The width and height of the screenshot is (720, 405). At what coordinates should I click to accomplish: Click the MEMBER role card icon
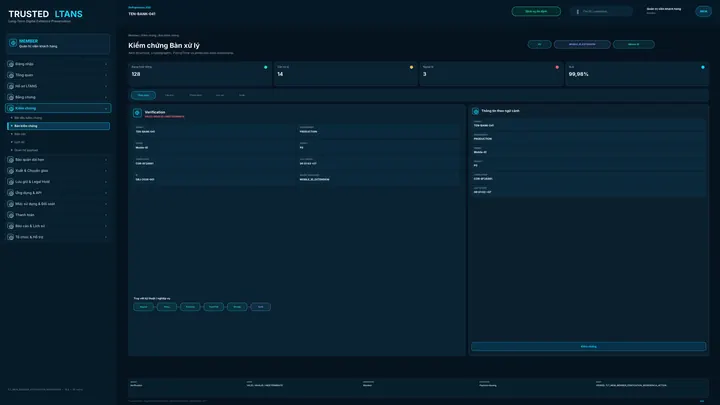[13, 43]
